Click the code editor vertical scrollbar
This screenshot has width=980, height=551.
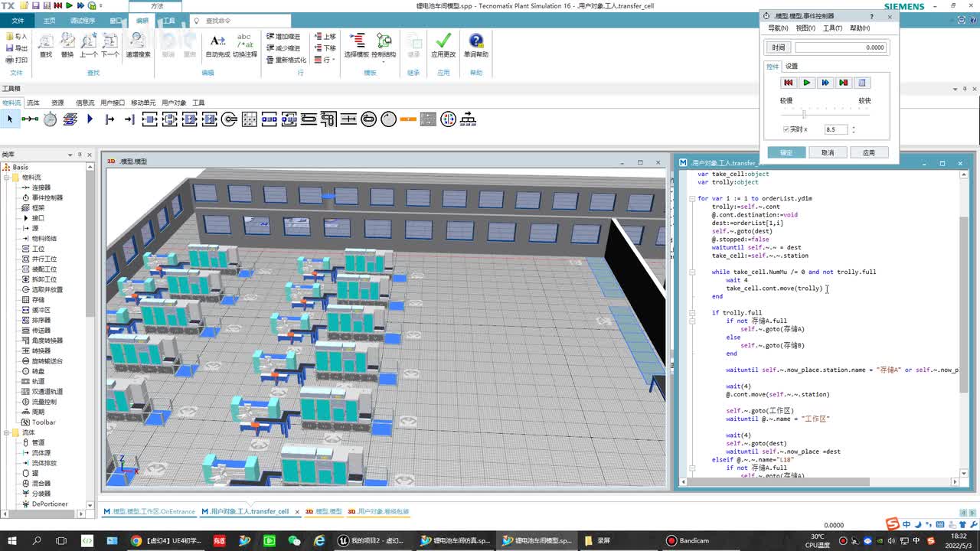point(964,325)
